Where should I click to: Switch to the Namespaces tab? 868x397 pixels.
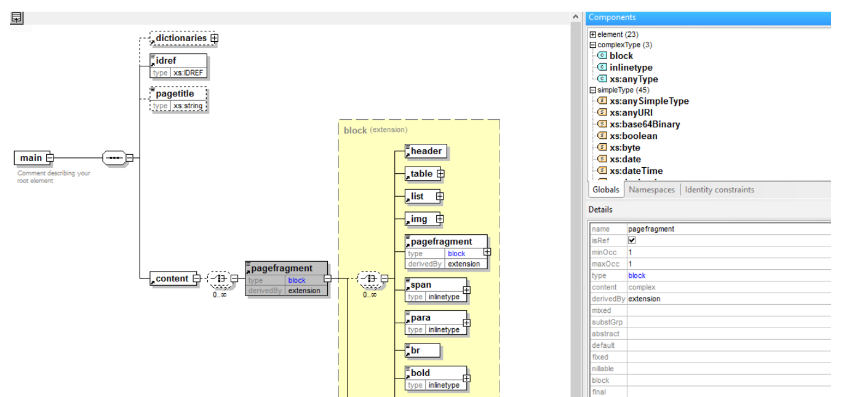pyautogui.click(x=651, y=190)
